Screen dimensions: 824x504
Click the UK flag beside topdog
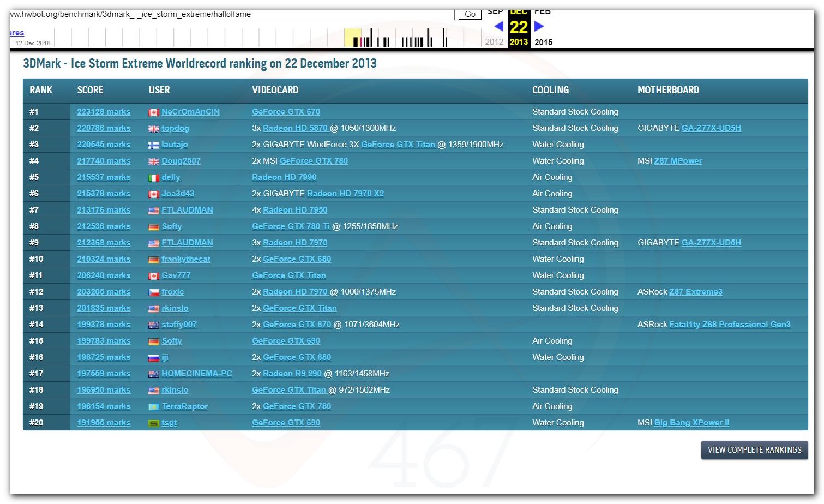coord(154,129)
